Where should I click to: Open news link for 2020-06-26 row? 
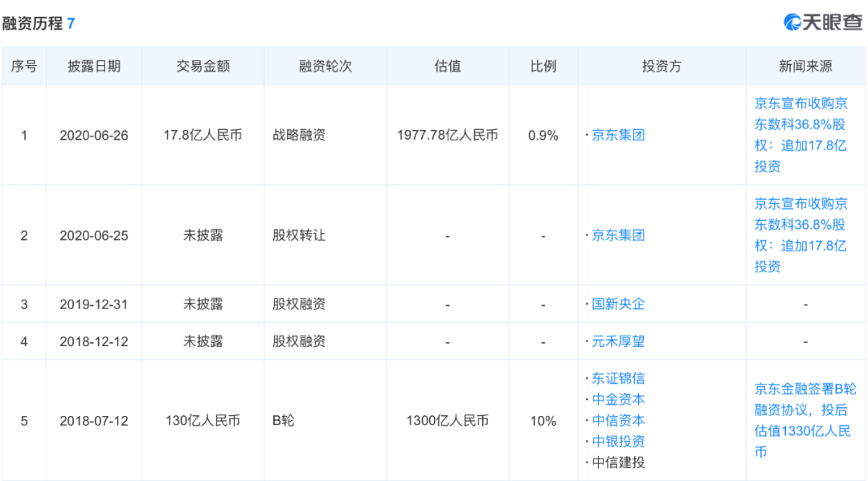tap(801, 135)
